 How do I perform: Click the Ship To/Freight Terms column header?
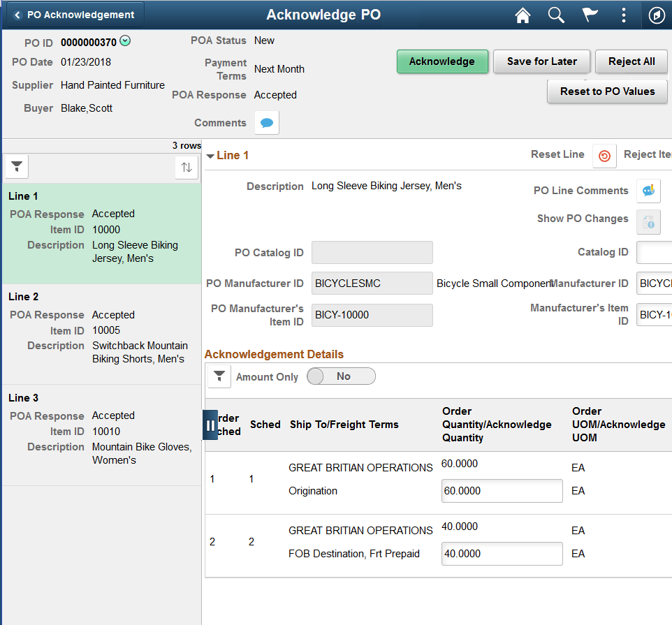click(x=344, y=425)
